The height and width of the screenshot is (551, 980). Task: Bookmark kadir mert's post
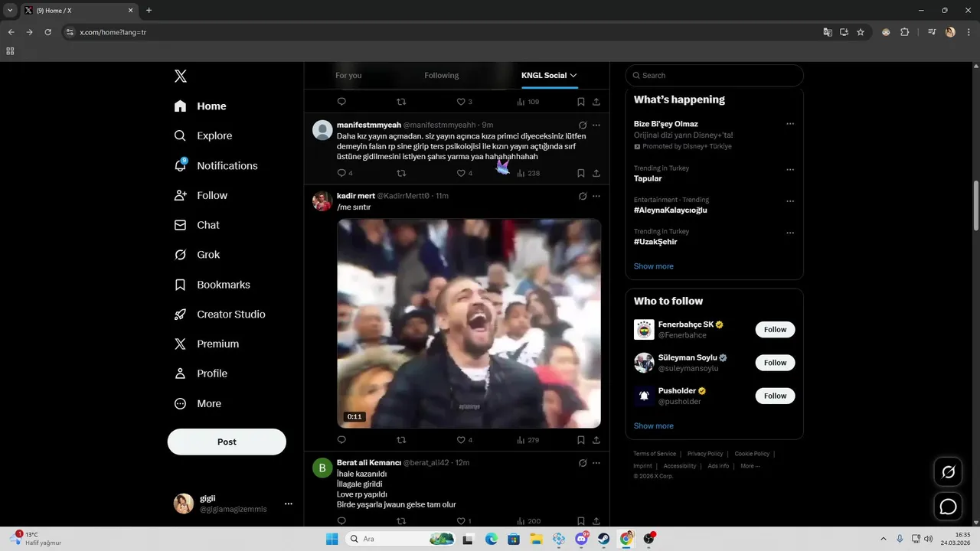[581, 440]
